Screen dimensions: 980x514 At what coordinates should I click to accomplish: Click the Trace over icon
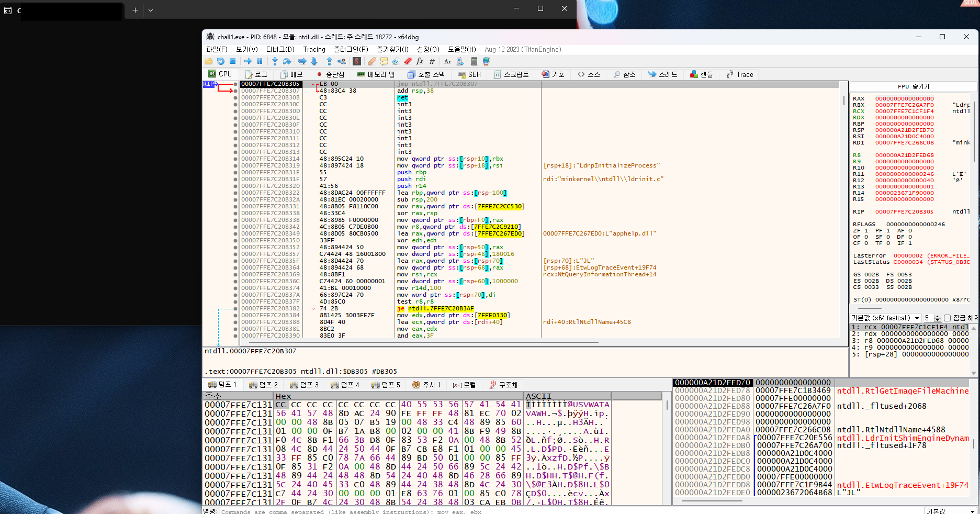[314, 61]
